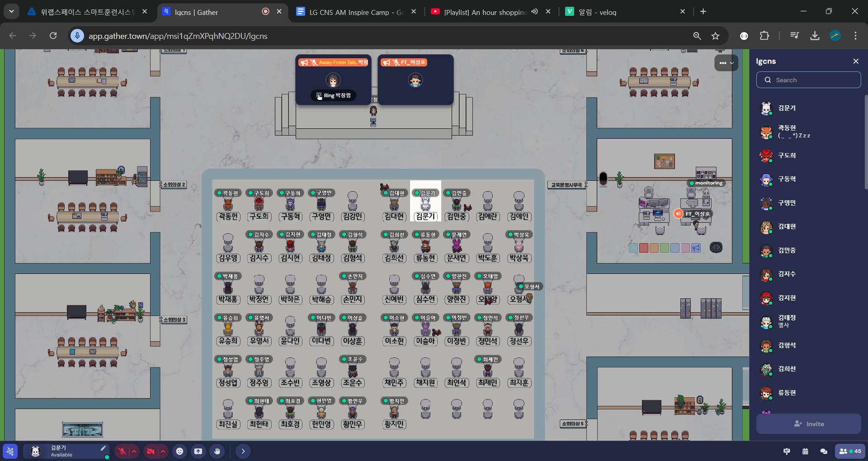Click the 교육운영사무국 room sign
Viewport: 868px width, 461px height.
(566, 185)
